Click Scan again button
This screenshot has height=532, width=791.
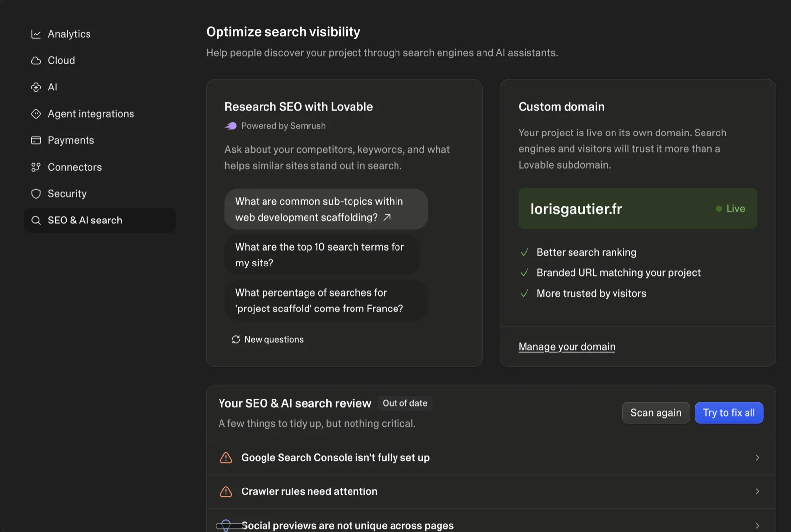coord(656,413)
